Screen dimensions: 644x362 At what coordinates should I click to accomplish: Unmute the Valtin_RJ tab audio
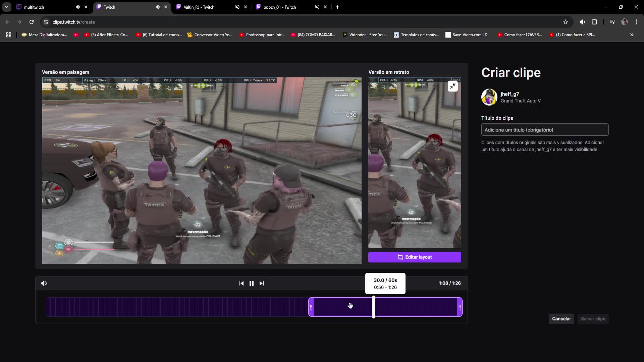(237, 7)
